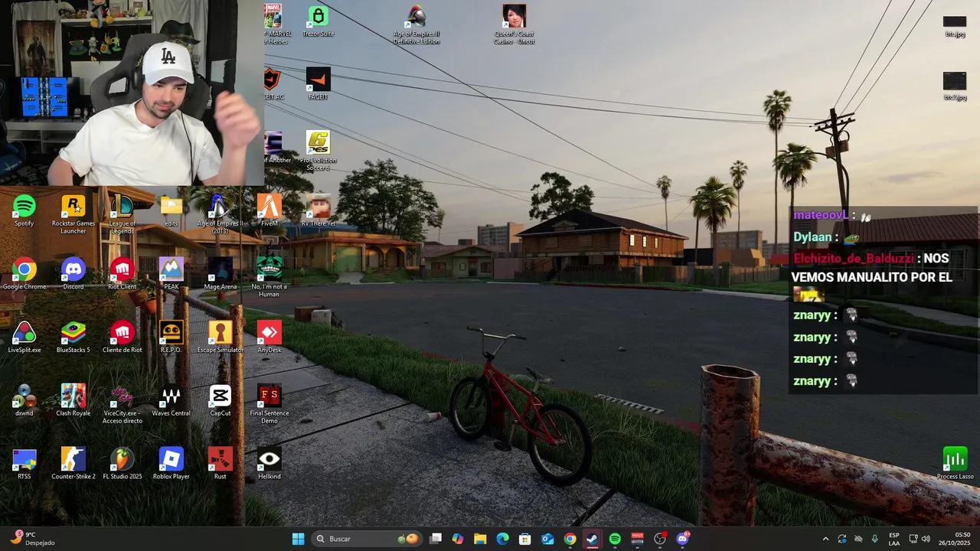Open File Explorer in the taskbar
Viewport: 980px width, 551px height.
point(480,539)
